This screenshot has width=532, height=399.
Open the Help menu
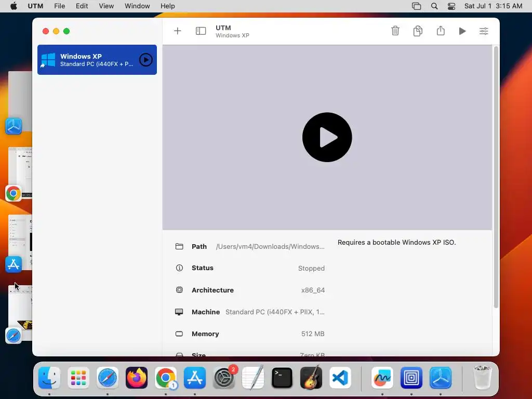coord(168,6)
